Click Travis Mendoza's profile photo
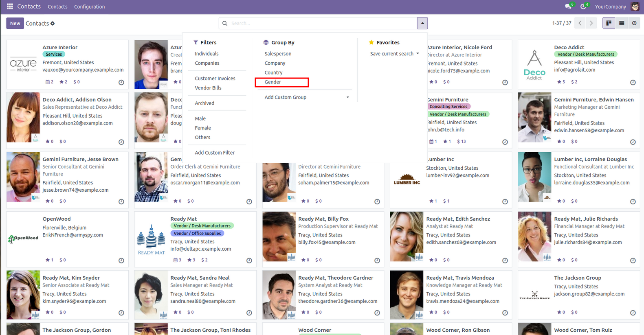The width and height of the screenshot is (644, 335). tap(407, 295)
